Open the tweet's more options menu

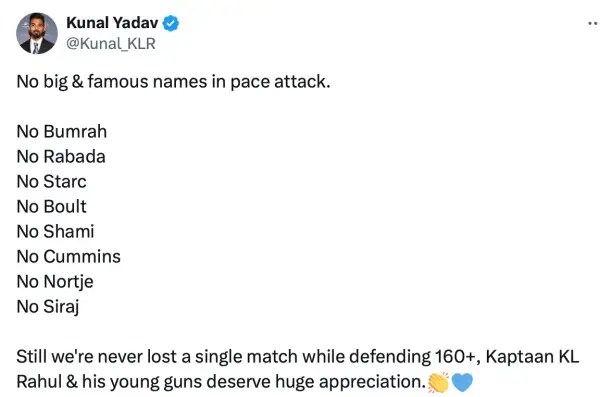[x=593, y=23]
